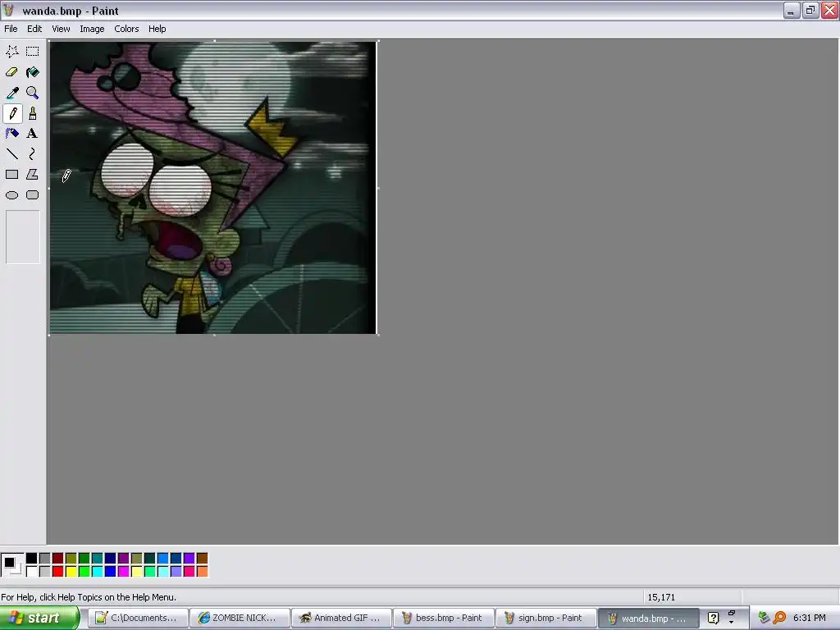Select the Free-Form Select tool
Viewport: 840px width, 630px height.
[x=11, y=52]
